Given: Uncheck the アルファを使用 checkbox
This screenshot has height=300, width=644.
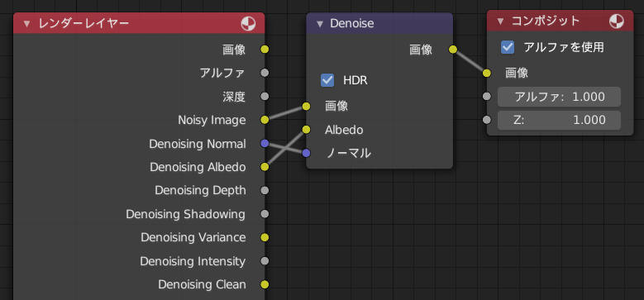Looking at the screenshot, I should (x=508, y=47).
